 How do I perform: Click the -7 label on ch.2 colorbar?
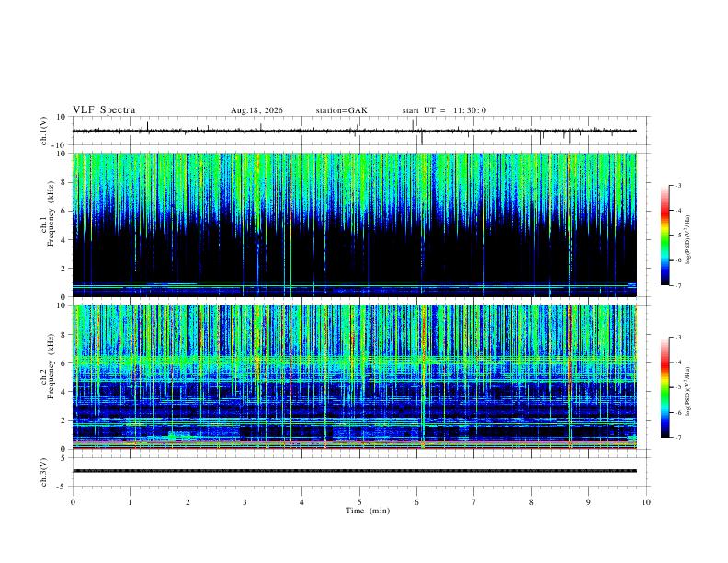pyautogui.click(x=677, y=438)
